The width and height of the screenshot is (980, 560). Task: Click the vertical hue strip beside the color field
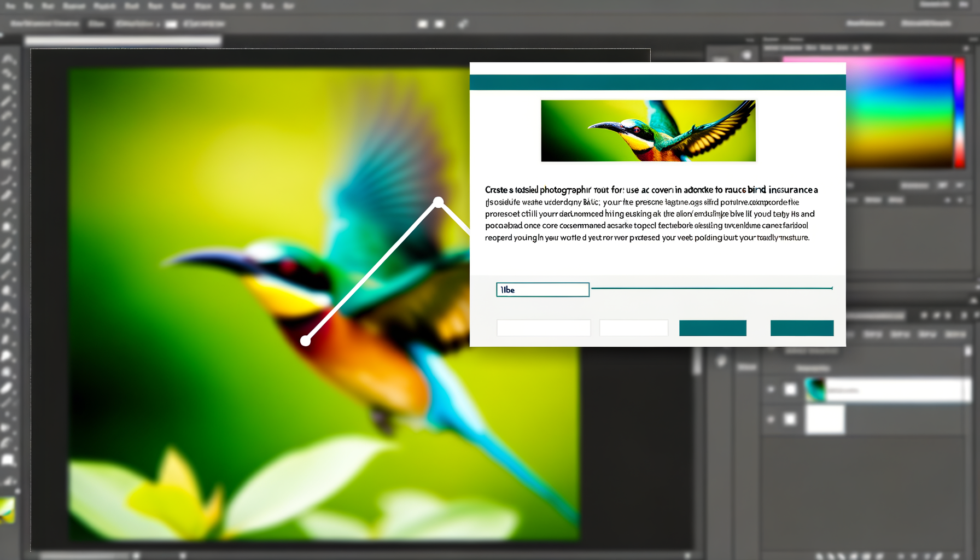(959, 112)
